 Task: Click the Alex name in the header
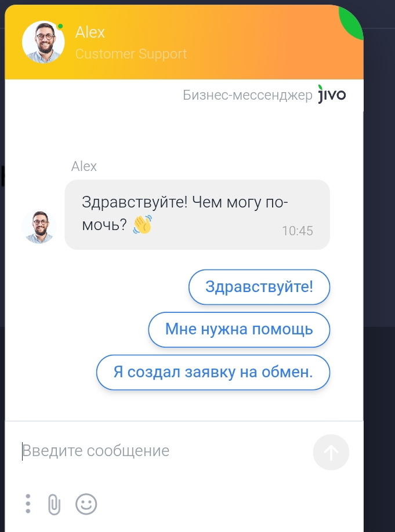tap(90, 32)
